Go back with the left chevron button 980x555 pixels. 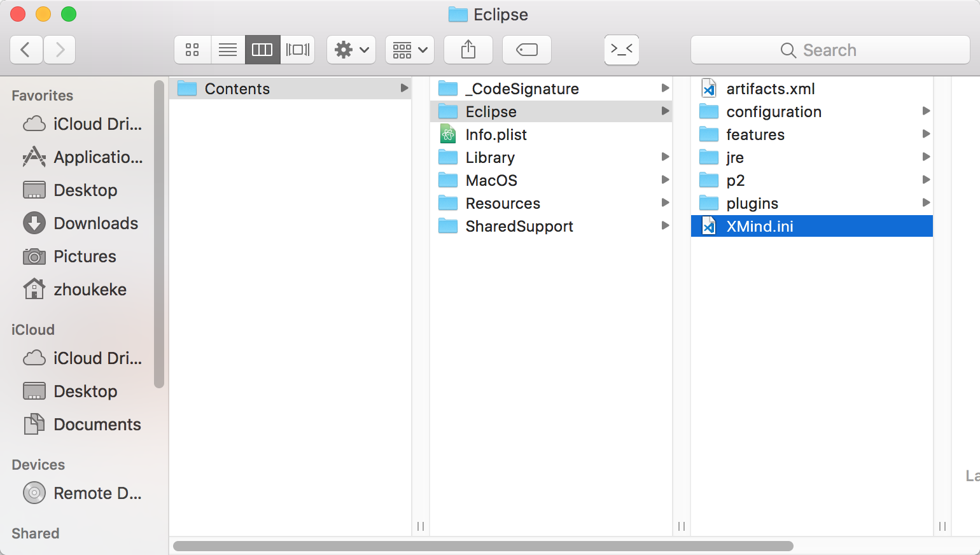(26, 50)
